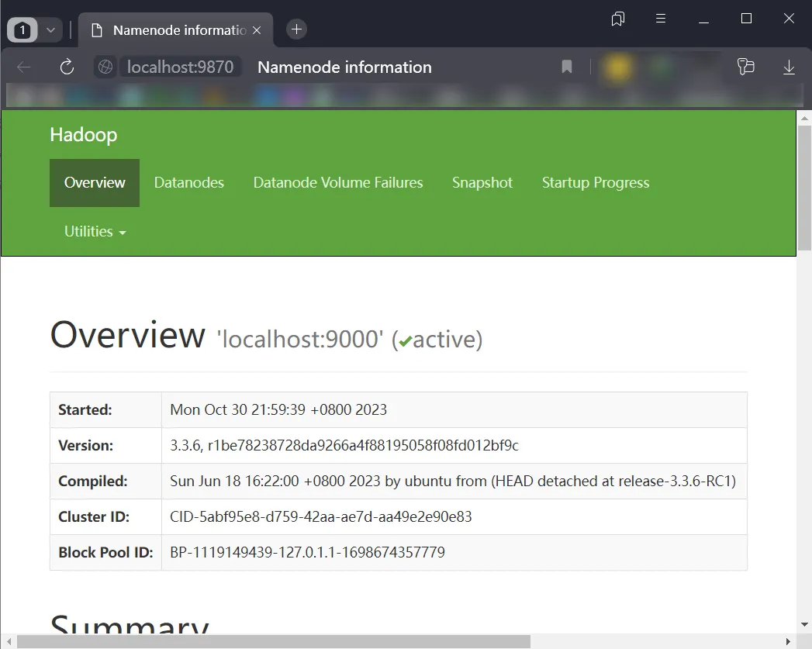
Task: Click the Version value starting with 3.3.6
Action: [344, 446]
